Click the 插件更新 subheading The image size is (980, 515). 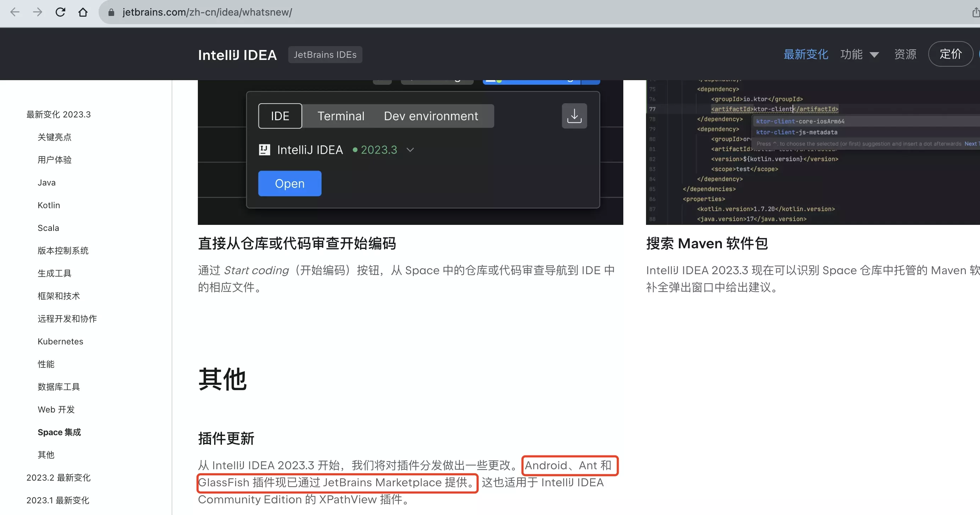point(226,438)
